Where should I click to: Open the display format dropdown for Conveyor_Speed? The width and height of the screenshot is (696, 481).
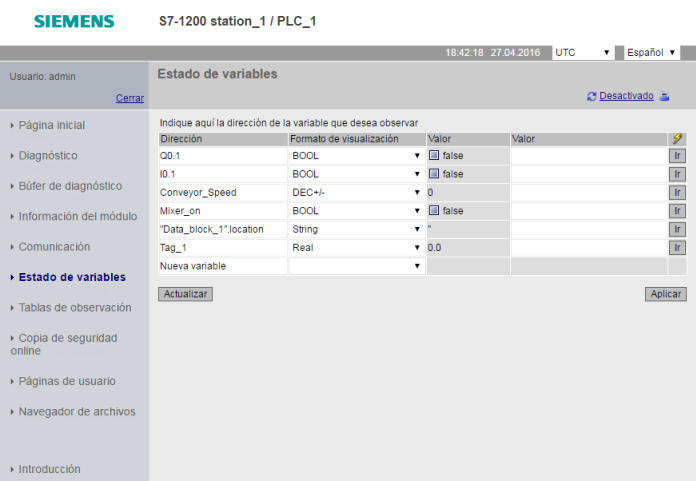[356, 192]
